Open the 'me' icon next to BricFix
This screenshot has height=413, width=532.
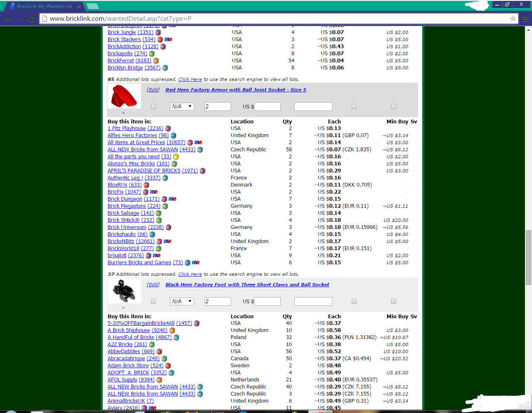click(x=154, y=192)
